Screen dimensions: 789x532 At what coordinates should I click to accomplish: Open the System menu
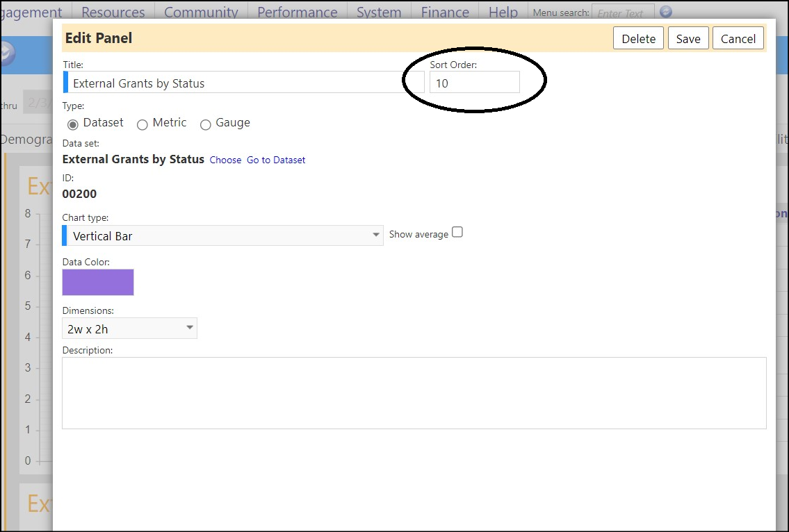click(x=379, y=12)
